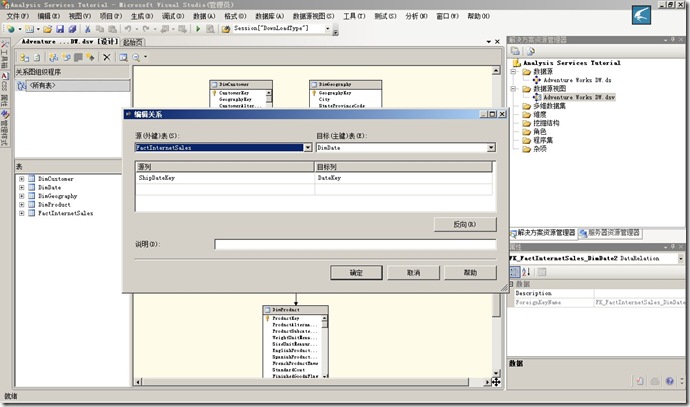Click the Delete X icon in designer toolbar
The image size is (690, 407).
(x=106, y=57)
